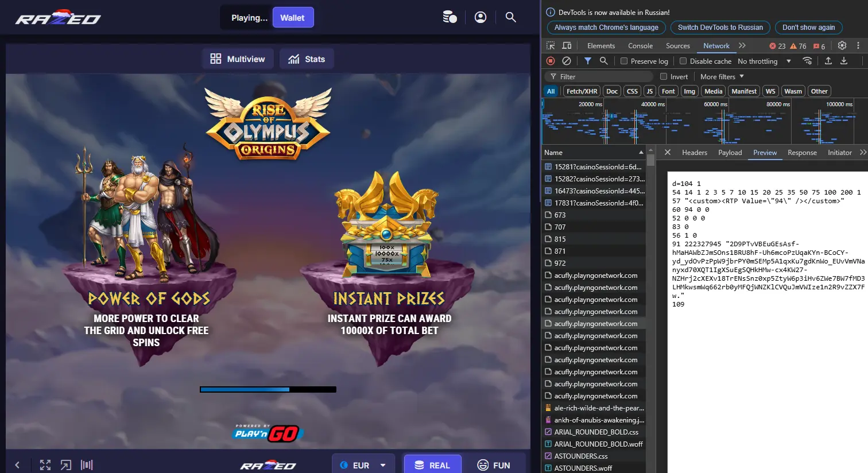This screenshot has height=473, width=868.
Task: Filter requests by Font type
Action: coord(668,91)
